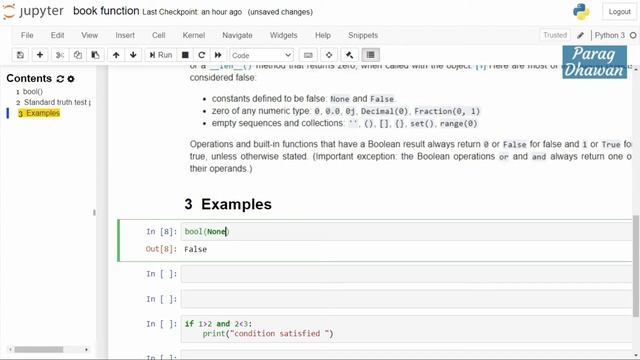Open the Edit menu
640x360 pixels.
(x=57, y=36)
